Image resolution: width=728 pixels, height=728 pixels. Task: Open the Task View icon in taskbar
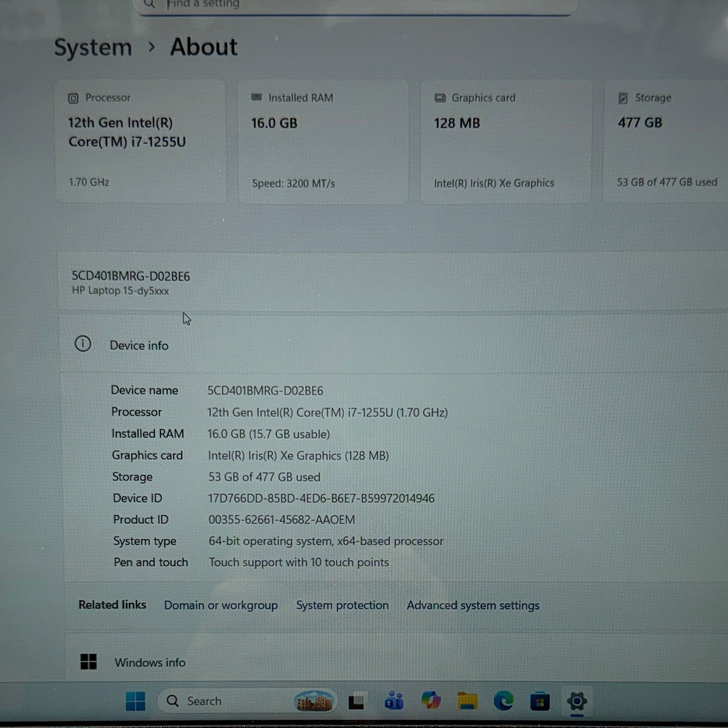pyautogui.click(x=356, y=701)
